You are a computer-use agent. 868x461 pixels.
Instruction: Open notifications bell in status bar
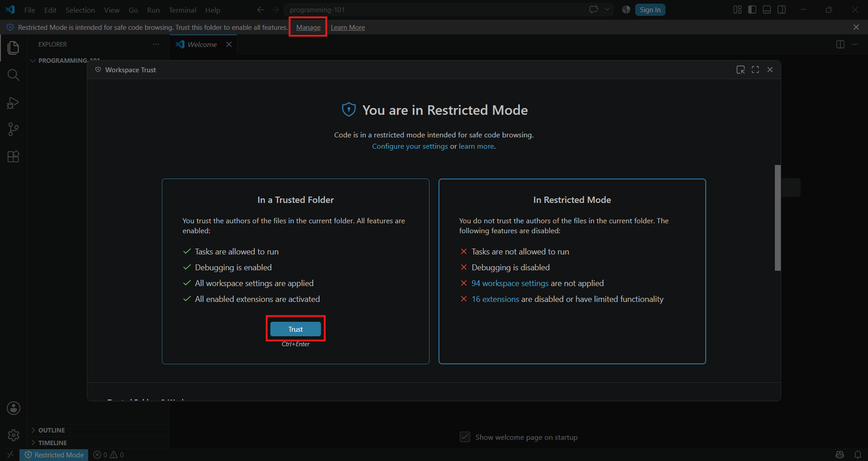pyautogui.click(x=858, y=455)
